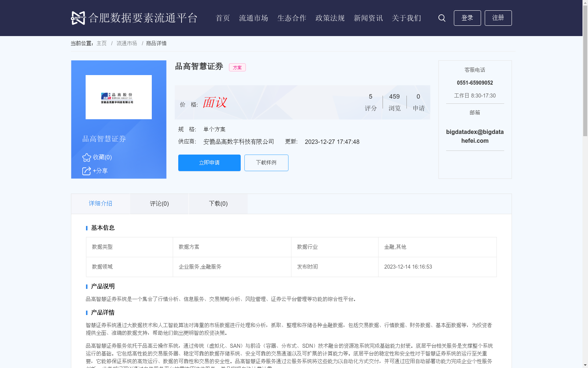Switch to the 下载(0) tab
The width and height of the screenshot is (588, 368).
point(218,204)
